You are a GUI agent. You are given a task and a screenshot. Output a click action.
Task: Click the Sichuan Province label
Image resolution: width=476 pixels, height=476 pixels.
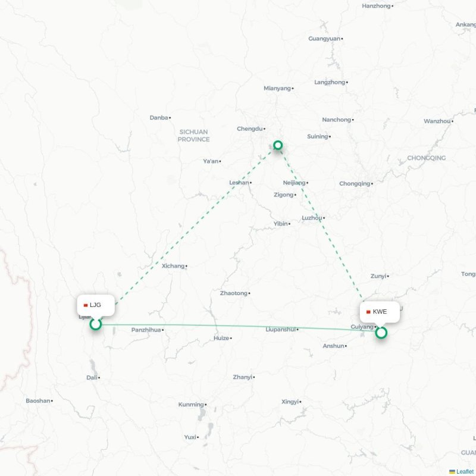pos(194,136)
